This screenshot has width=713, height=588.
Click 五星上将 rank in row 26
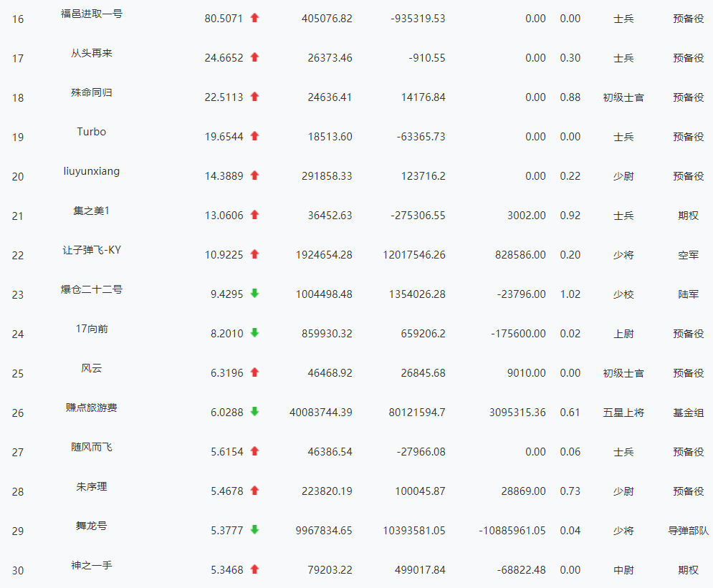(x=623, y=413)
